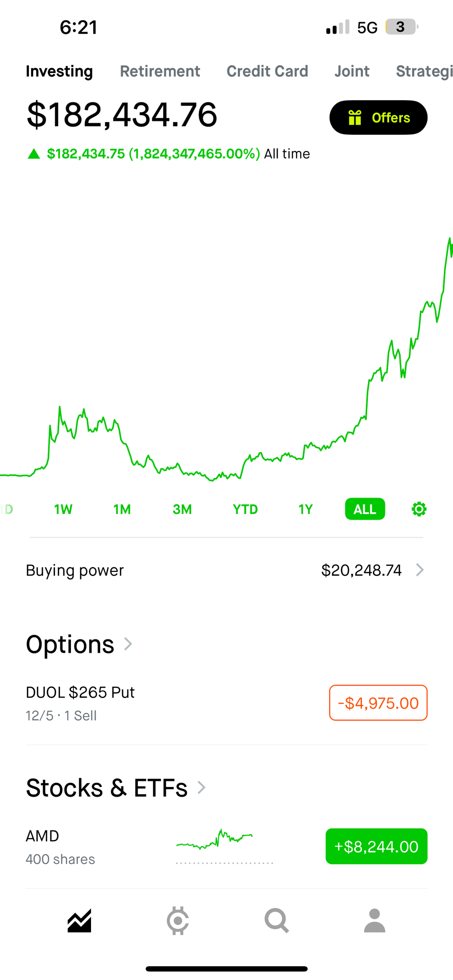Switch to the Retirement tab
The width and height of the screenshot is (453, 980).
tap(160, 71)
